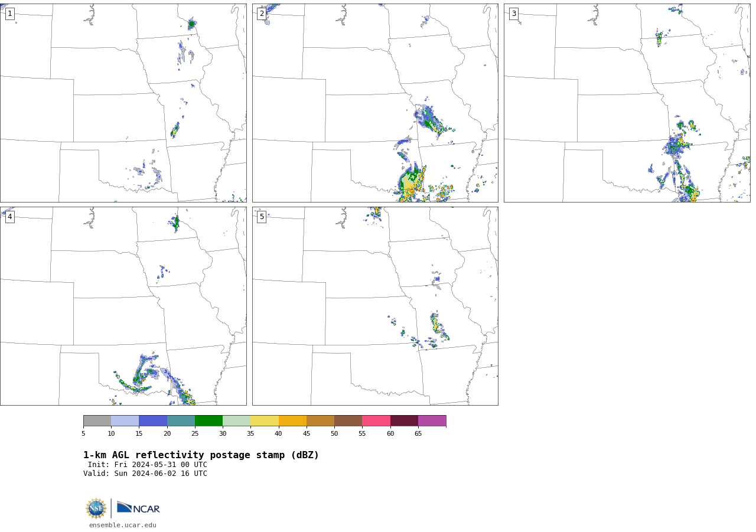Click the panel number 3 label
Viewport: 756px width, 532px height.
[x=513, y=14]
